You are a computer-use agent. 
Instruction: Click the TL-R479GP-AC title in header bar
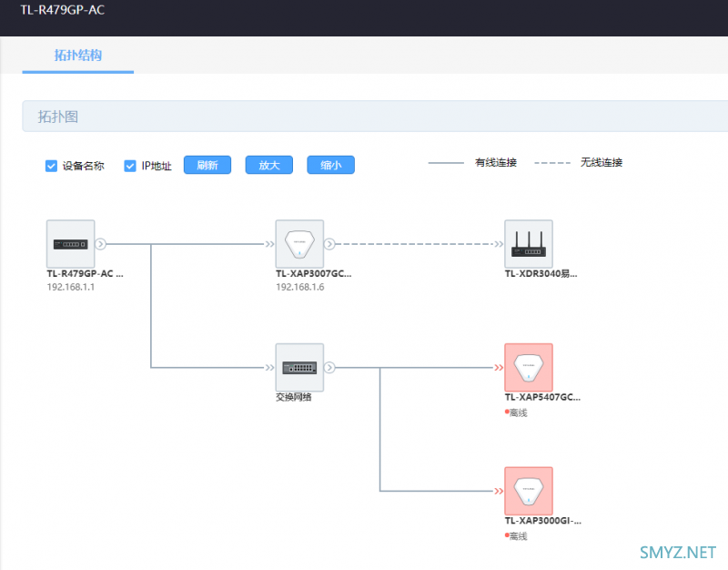[63, 10]
